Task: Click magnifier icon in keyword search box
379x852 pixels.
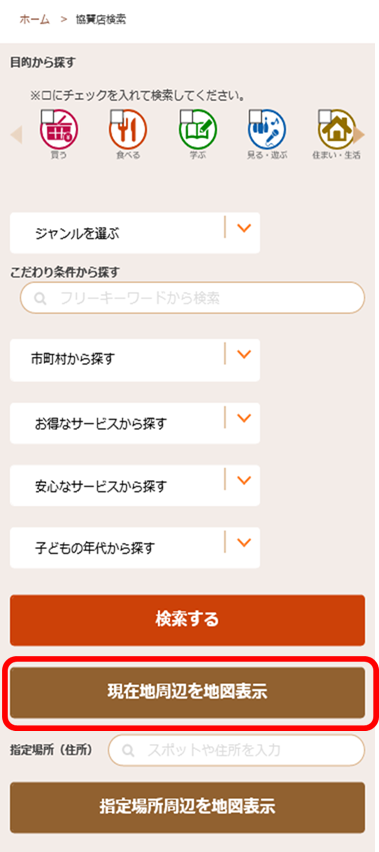Action: [x=40, y=298]
